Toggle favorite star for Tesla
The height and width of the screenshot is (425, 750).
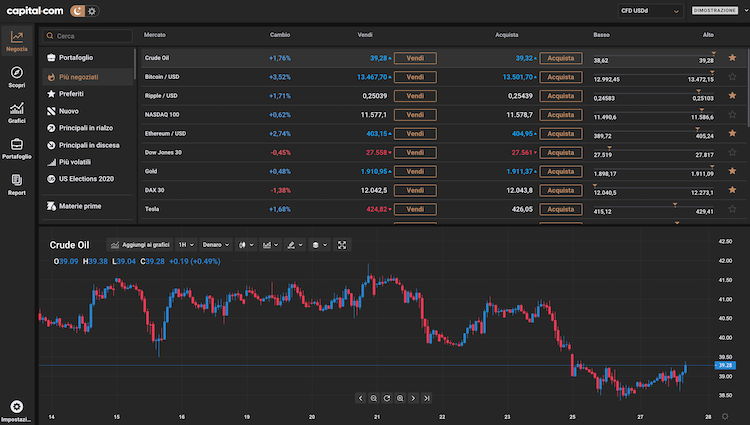[732, 209]
